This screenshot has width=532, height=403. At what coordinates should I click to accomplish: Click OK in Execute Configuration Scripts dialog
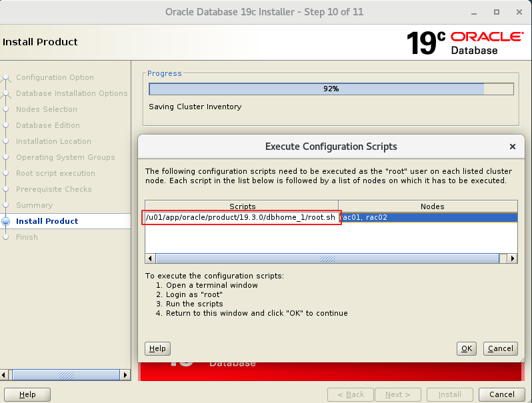pyautogui.click(x=467, y=348)
